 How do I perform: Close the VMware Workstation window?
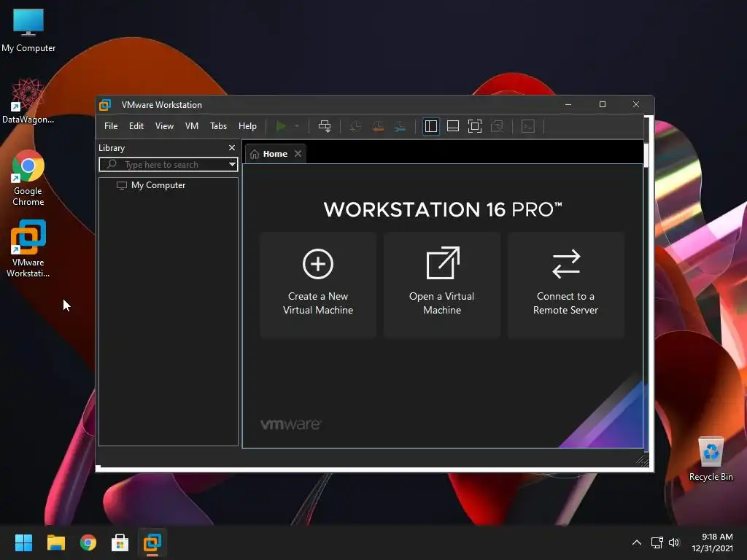point(636,104)
